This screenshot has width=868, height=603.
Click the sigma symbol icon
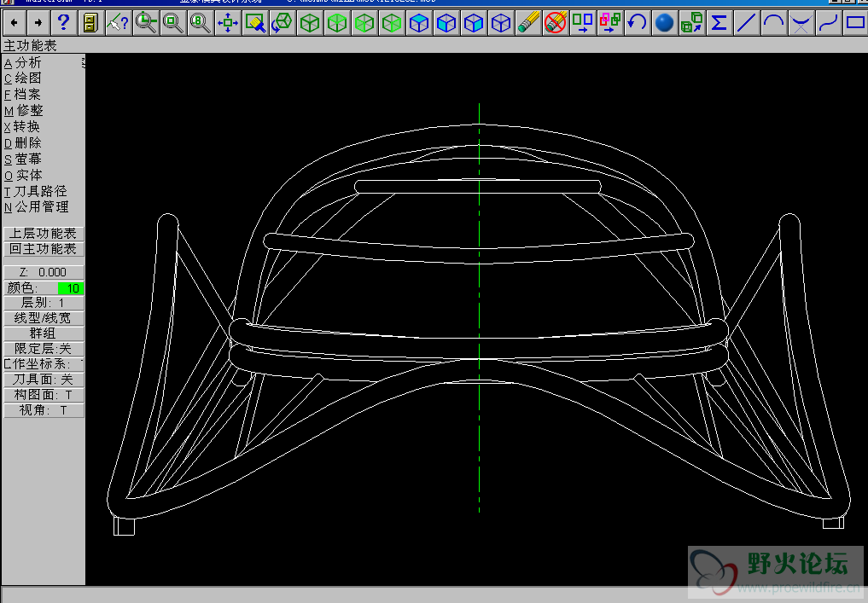(x=719, y=23)
